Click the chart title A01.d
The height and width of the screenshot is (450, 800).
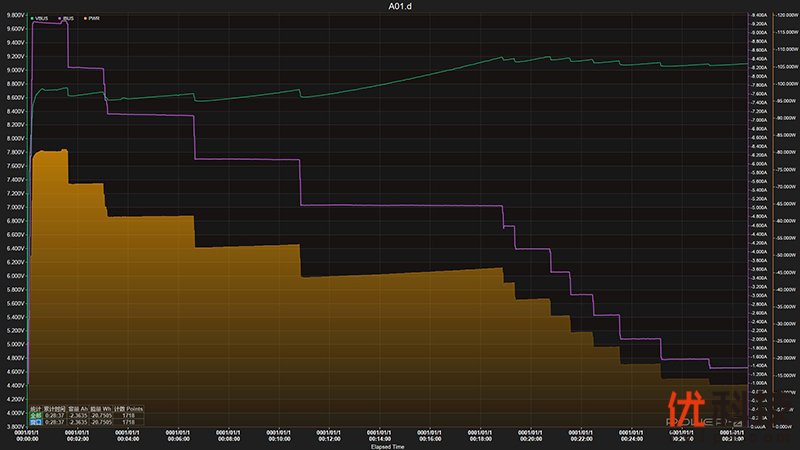(x=400, y=6)
